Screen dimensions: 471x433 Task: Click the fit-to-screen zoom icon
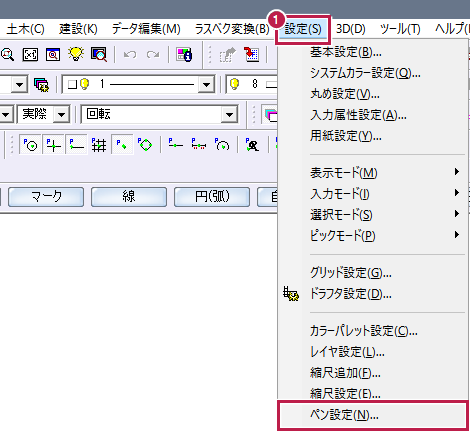[30, 54]
